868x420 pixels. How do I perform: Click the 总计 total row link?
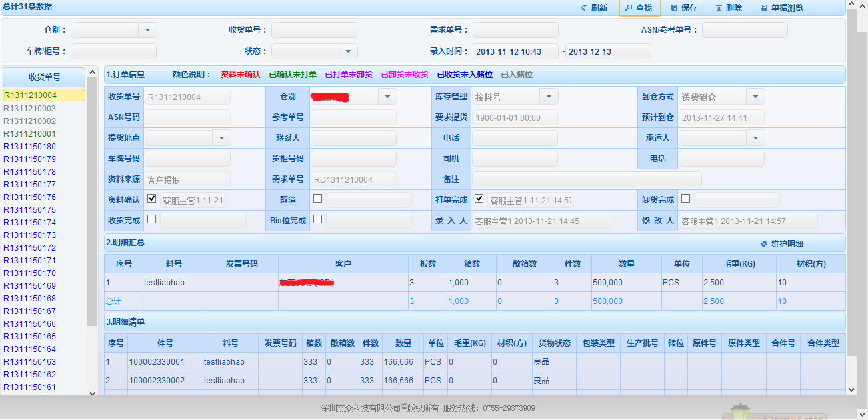pyautogui.click(x=113, y=301)
